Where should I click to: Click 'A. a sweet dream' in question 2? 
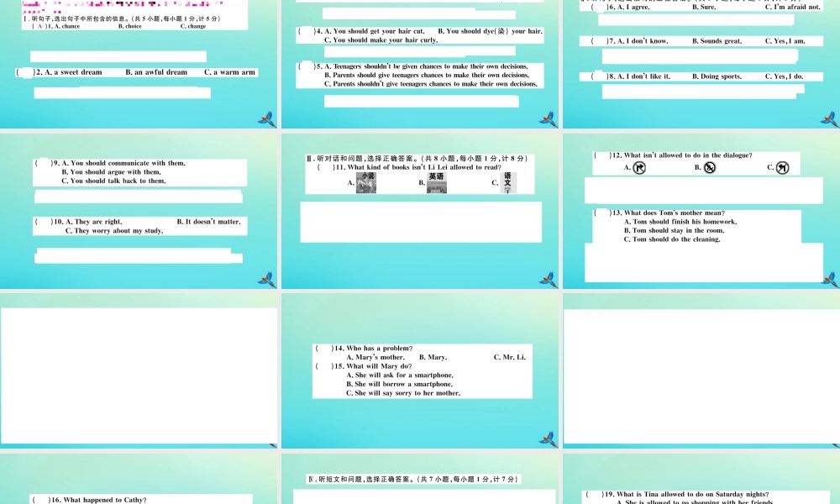[73, 72]
